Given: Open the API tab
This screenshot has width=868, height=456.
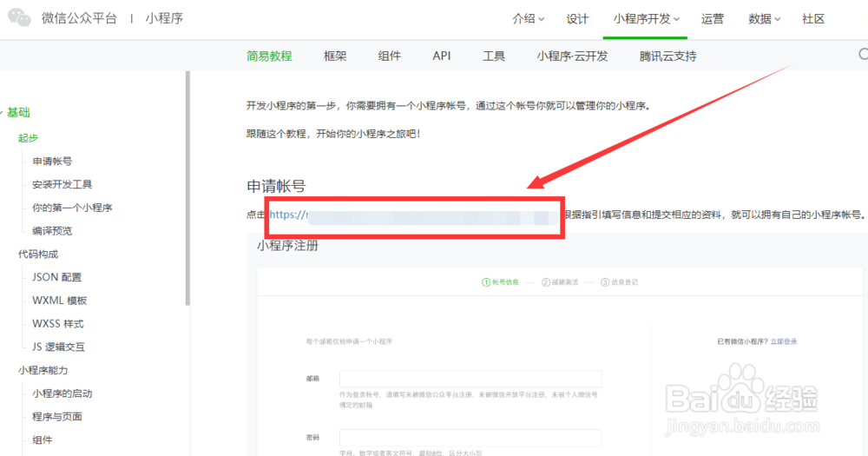Looking at the screenshot, I should tap(441, 56).
